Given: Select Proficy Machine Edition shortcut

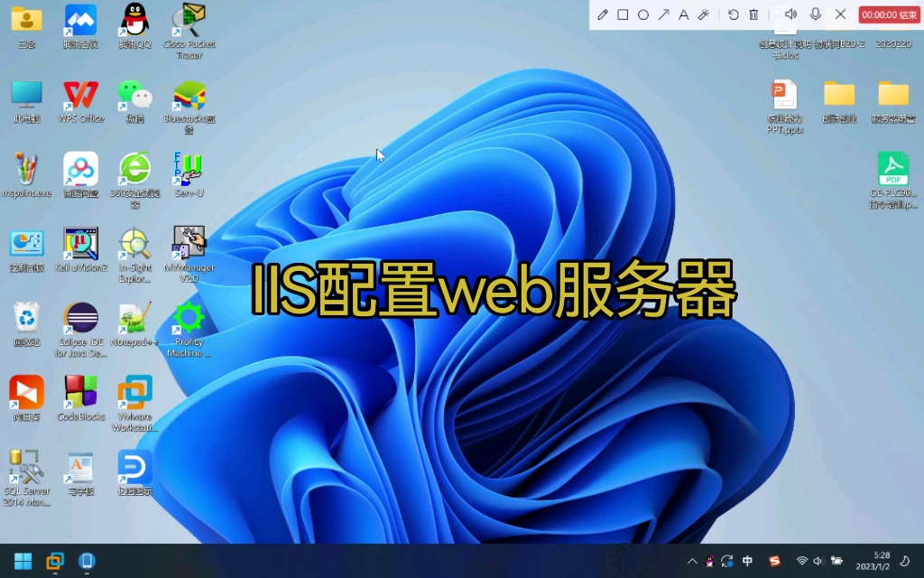Looking at the screenshot, I should [189, 329].
